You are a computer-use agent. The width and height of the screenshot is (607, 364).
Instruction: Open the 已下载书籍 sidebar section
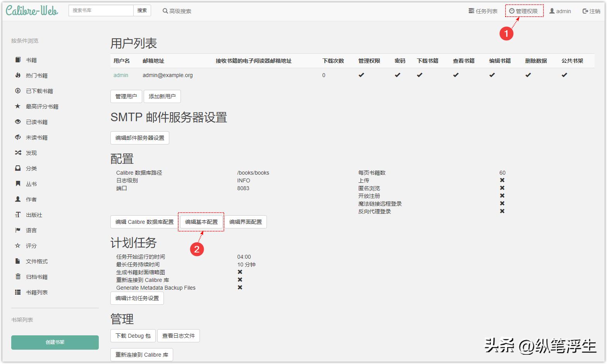tap(40, 91)
